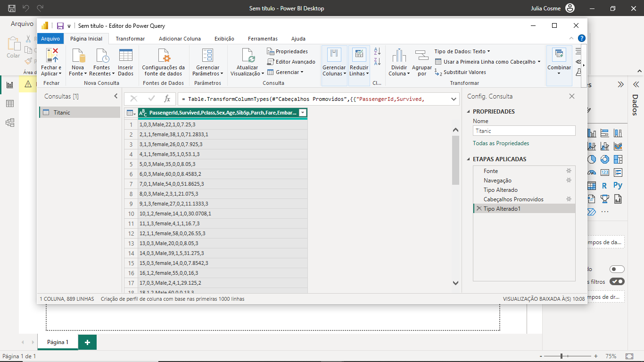This screenshot has width=644, height=362.
Task: Open settings gear for Fonte step
Action: (569, 171)
